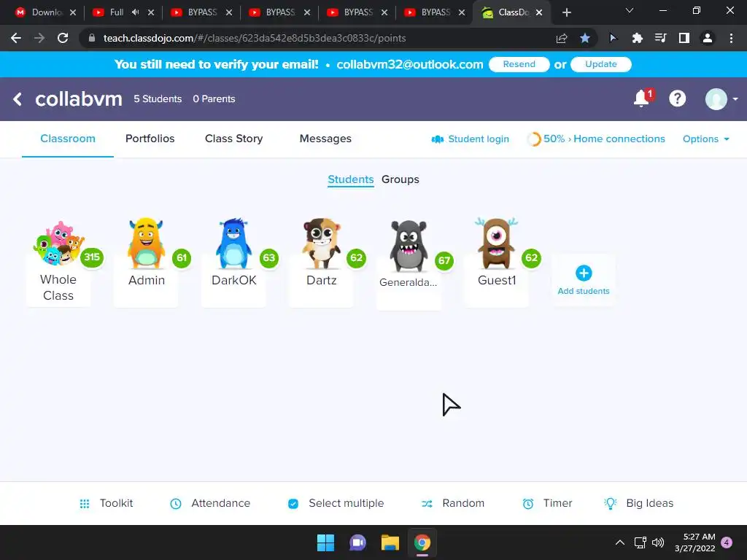Open the teacher account avatar dropdown
The height and width of the screenshot is (560, 747).
click(721, 99)
